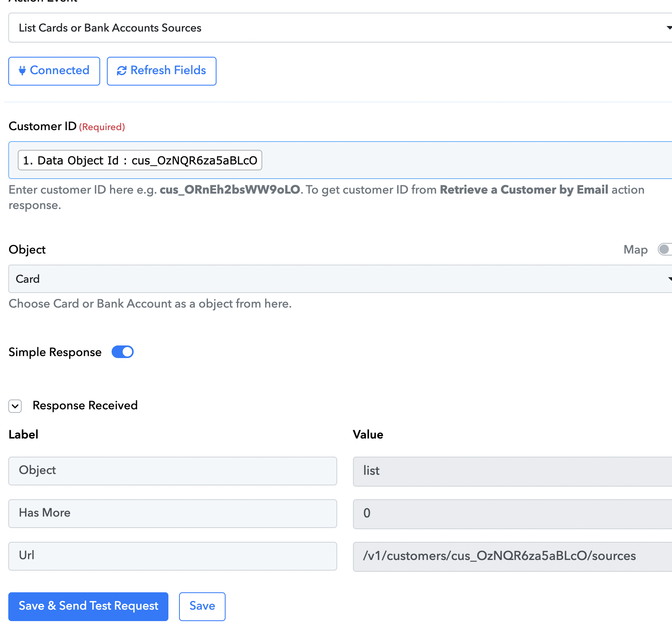Viewport: 672px width, 627px height.
Task: Click the value field showing list
Action: pos(512,472)
